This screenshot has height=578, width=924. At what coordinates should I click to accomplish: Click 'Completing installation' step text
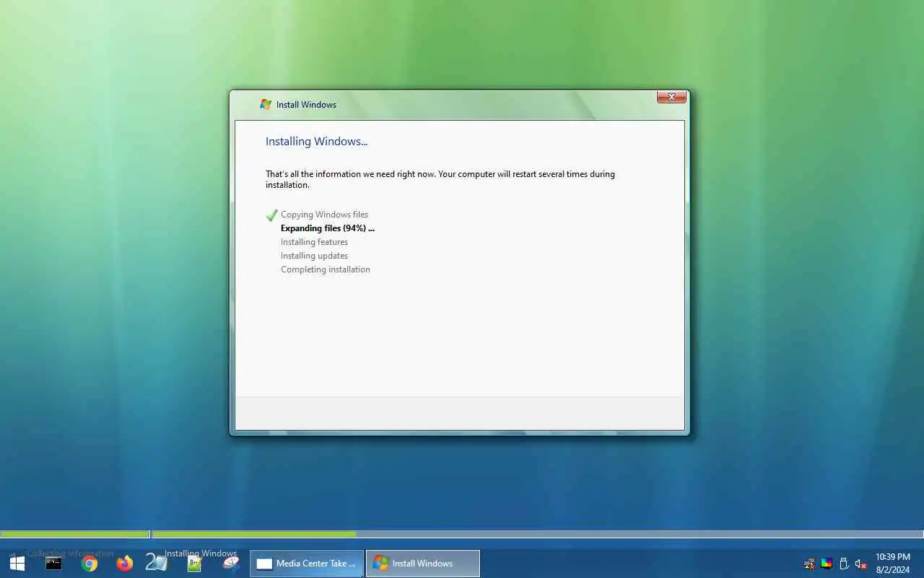326,269
